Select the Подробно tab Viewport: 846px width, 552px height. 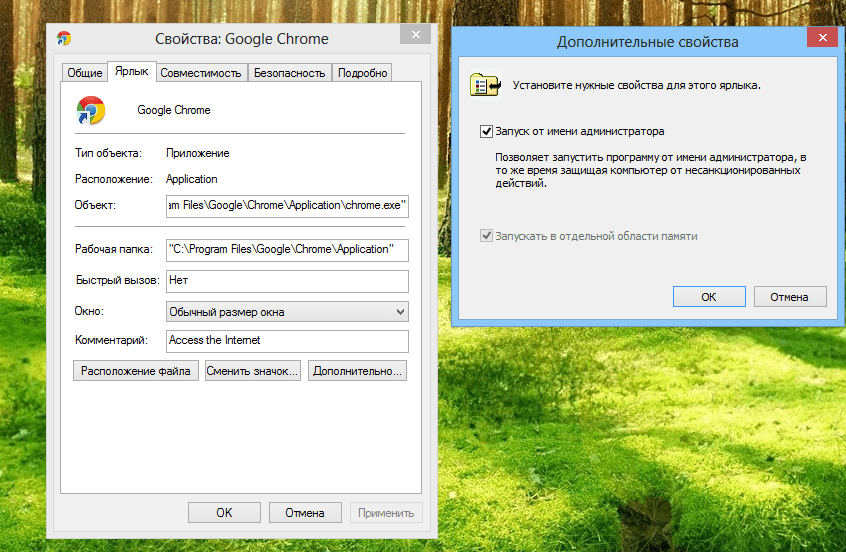click(362, 73)
